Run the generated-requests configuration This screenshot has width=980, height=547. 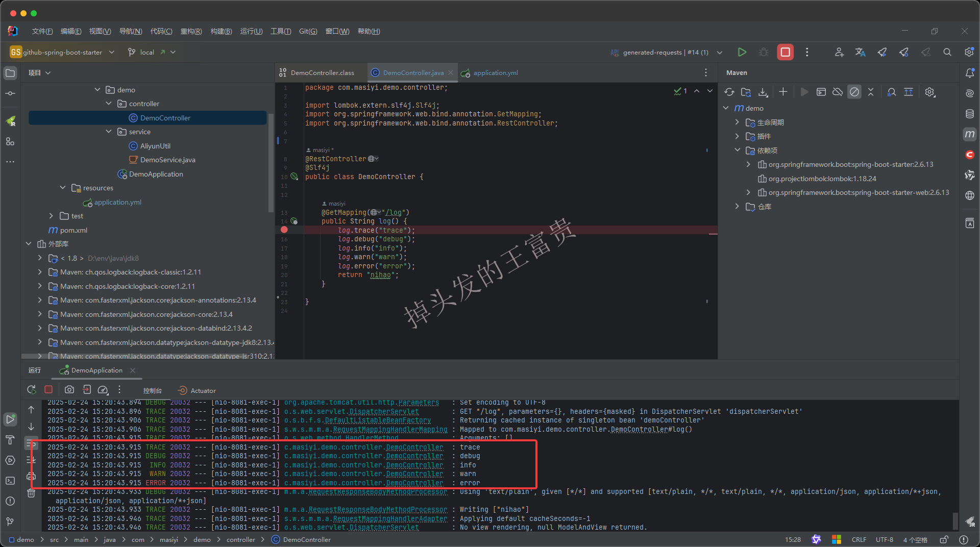[742, 52]
